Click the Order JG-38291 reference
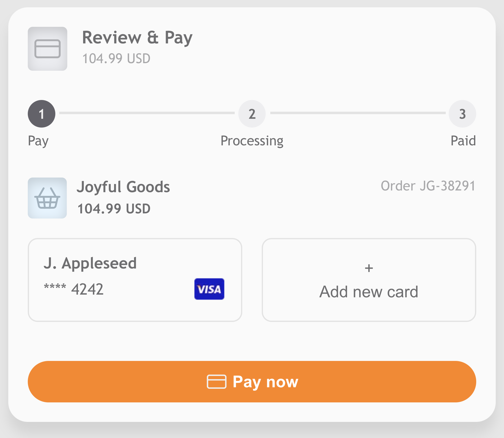Image resolution: width=504 pixels, height=438 pixels. [x=428, y=186]
